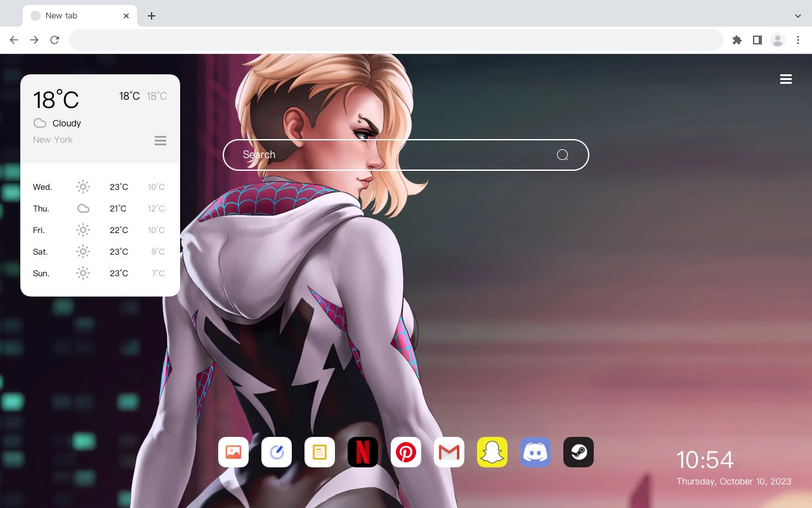The image size is (812, 508).
Task: Expand the tab search chevron
Action: [798, 16]
